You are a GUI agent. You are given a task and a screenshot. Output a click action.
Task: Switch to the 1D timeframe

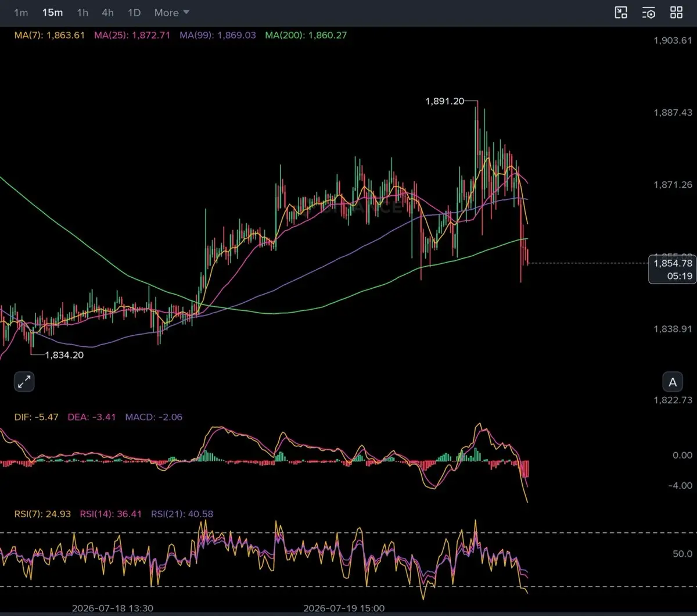pos(134,13)
